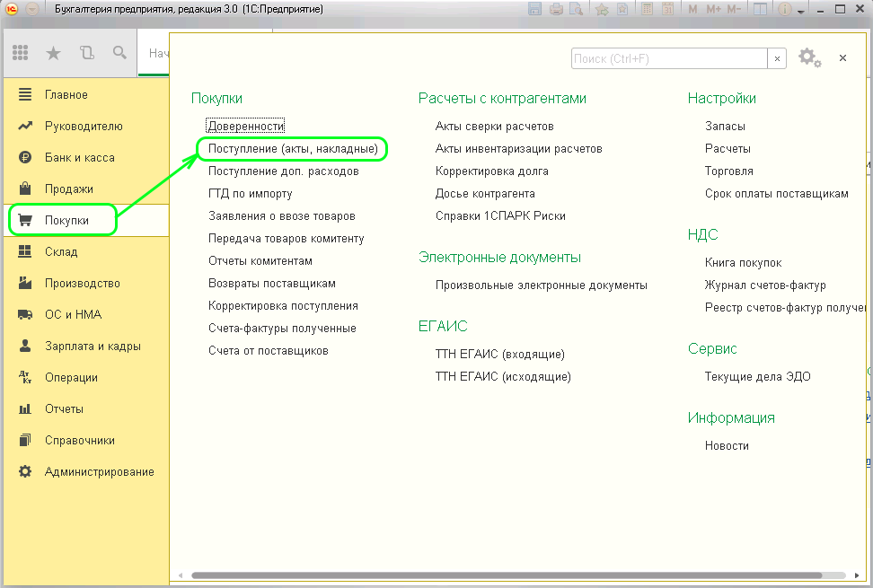
Task: Open Счета от поставщиков
Action: point(269,350)
